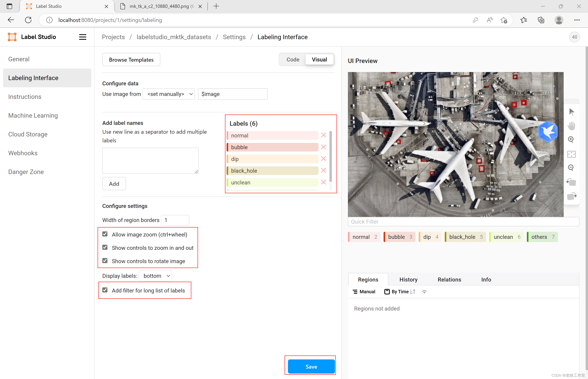Screen dimensions: 588x379
Task: Rotate image right with the rotate icon
Action: [572, 196]
